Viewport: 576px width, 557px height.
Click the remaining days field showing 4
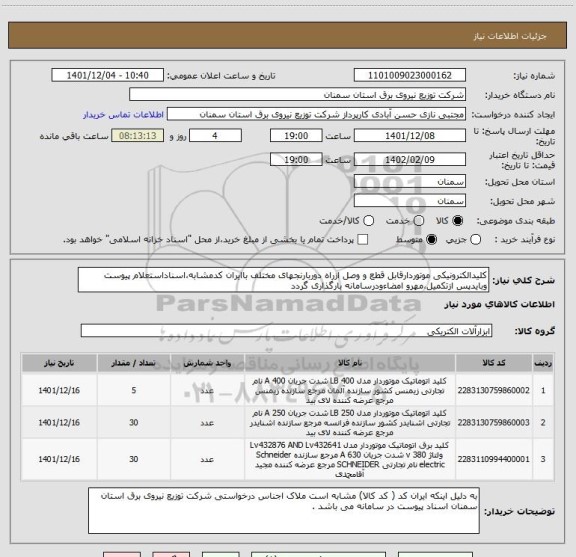pyautogui.click(x=215, y=136)
